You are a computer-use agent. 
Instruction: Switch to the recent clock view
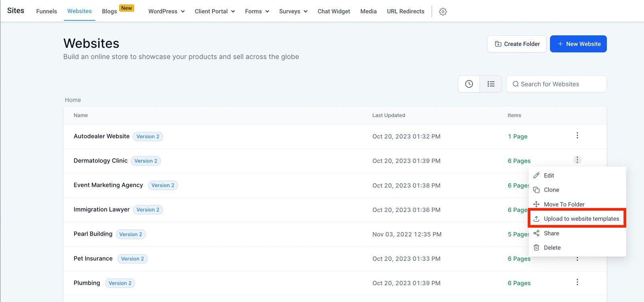[x=469, y=84]
